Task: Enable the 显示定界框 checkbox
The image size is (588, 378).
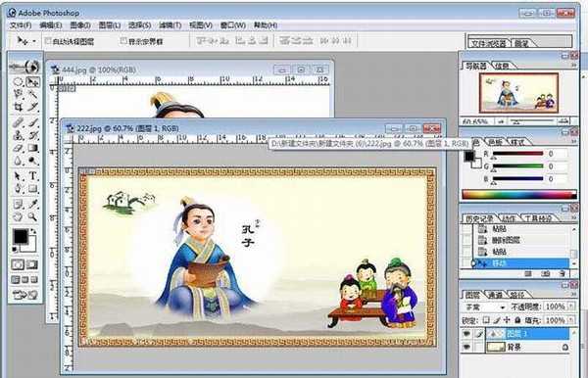Action: click(123, 40)
